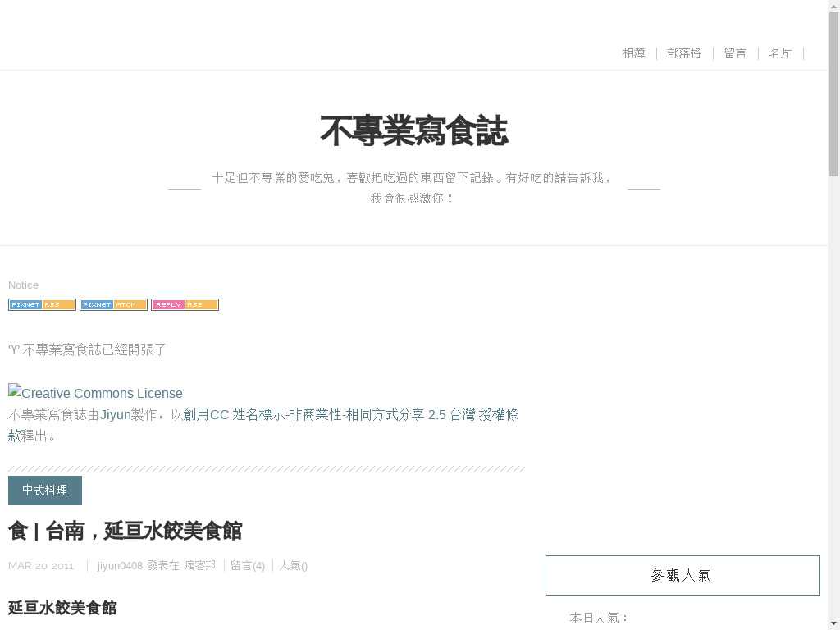Open the 名片 profile card menu item
The width and height of the screenshot is (840, 630).
click(x=779, y=53)
